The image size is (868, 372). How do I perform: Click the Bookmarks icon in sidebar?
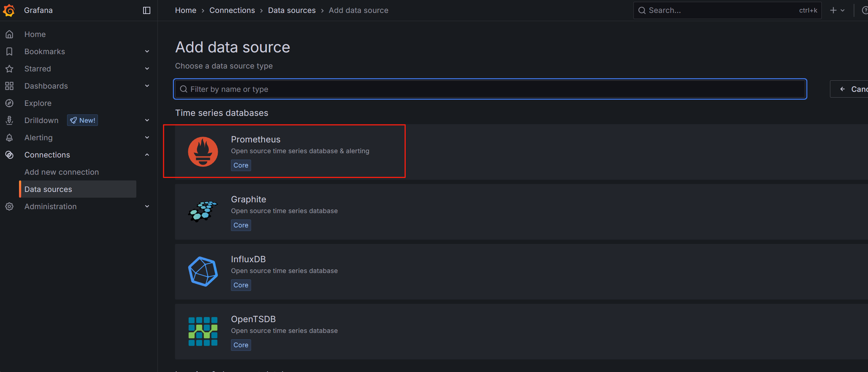10,52
